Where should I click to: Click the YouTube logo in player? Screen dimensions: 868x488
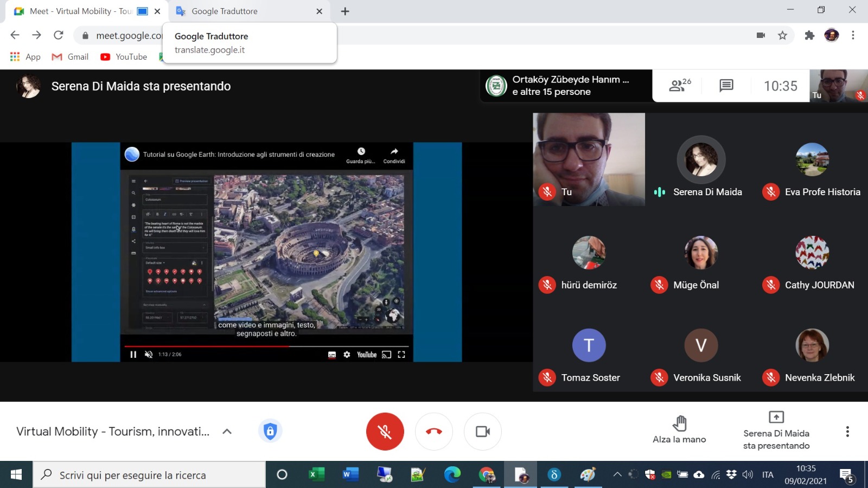(x=367, y=355)
